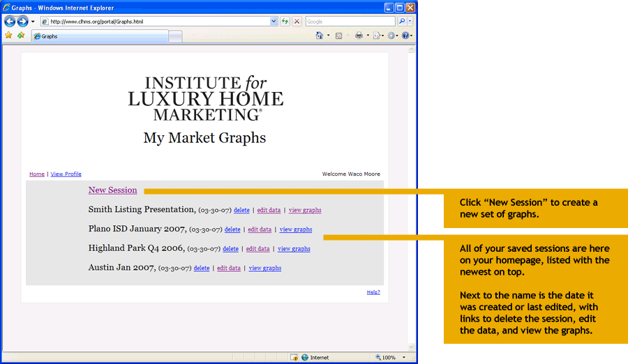The height and width of the screenshot is (364, 628).
Task: Click the Help question mark icon
Action: [x=405, y=36]
